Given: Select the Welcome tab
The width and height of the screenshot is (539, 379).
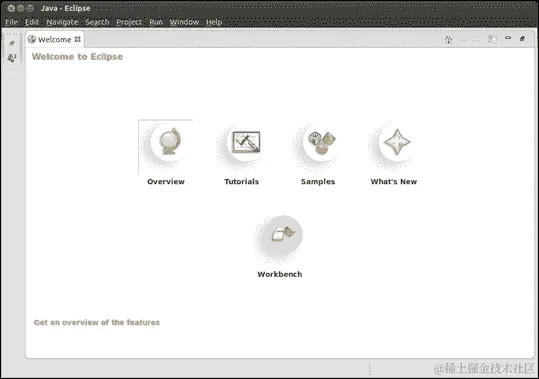Looking at the screenshot, I should (x=54, y=40).
